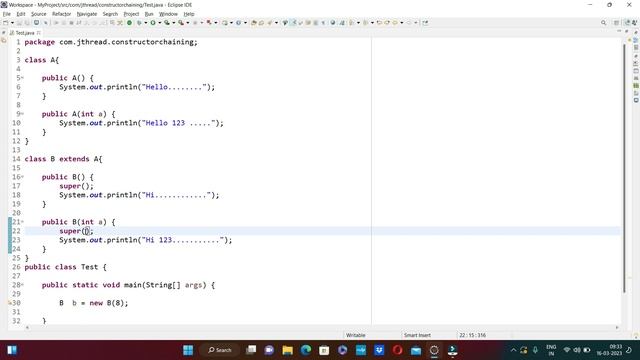Click the magnifier Quick Access search icon
This screenshot has width=640, height=360.
tap(603, 23)
